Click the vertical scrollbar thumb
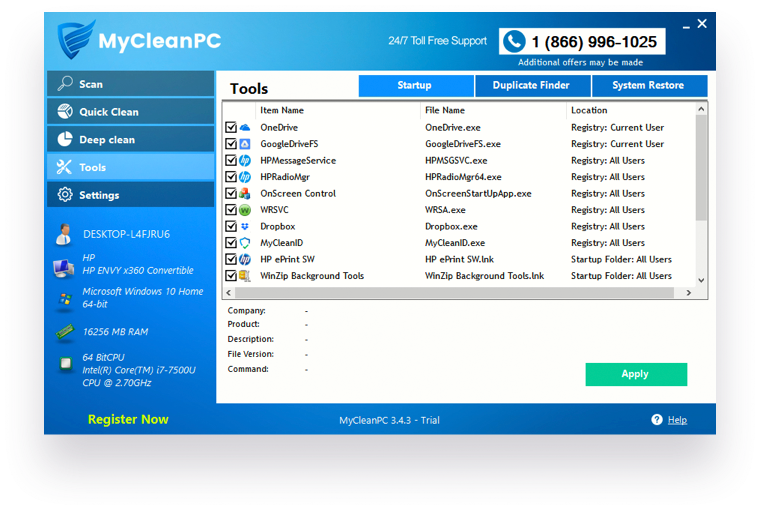Viewport: 760px width, 510px height. (x=701, y=168)
